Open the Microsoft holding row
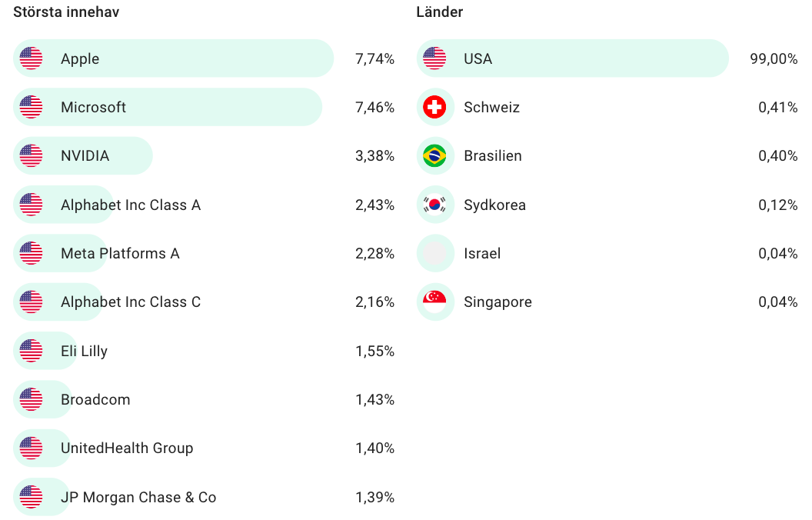This screenshot has height=520, width=812. point(93,108)
